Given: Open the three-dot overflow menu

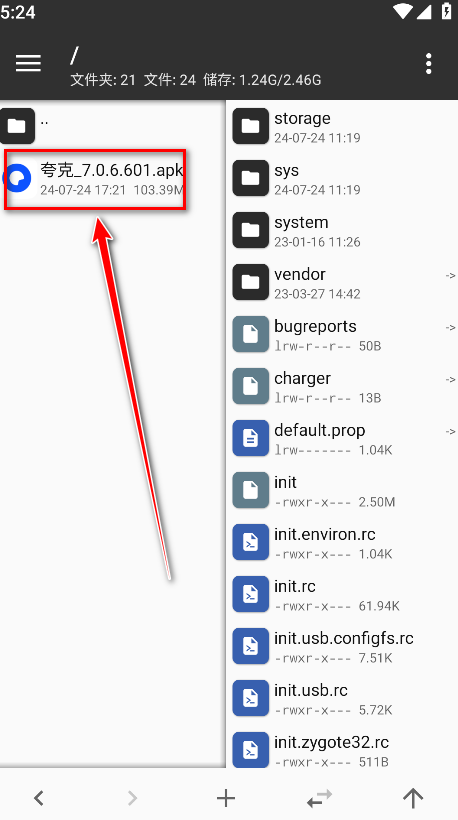Looking at the screenshot, I should coord(428,63).
